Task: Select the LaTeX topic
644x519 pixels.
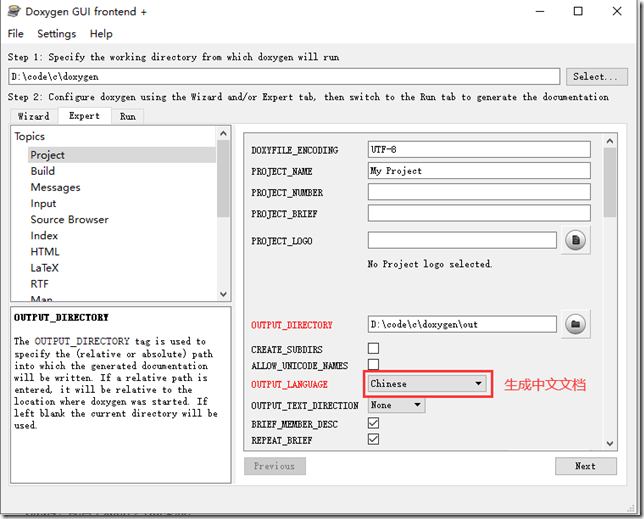Action: coord(44,268)
